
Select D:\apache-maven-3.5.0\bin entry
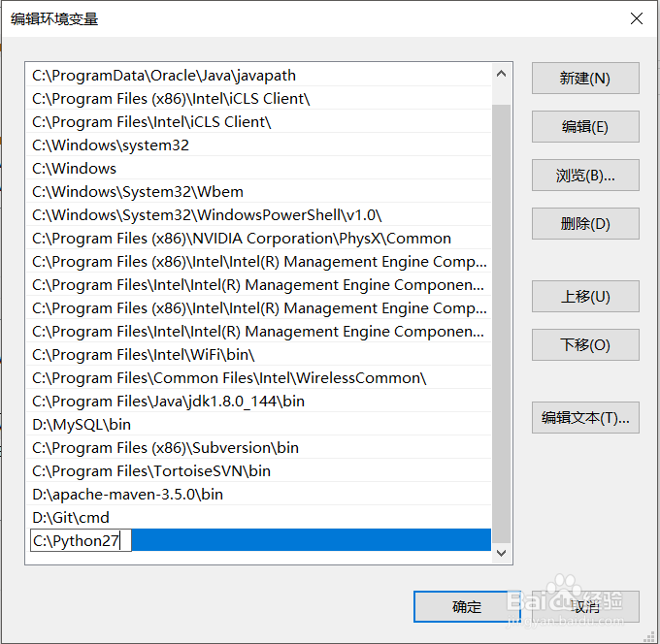(x=258, y=495)
